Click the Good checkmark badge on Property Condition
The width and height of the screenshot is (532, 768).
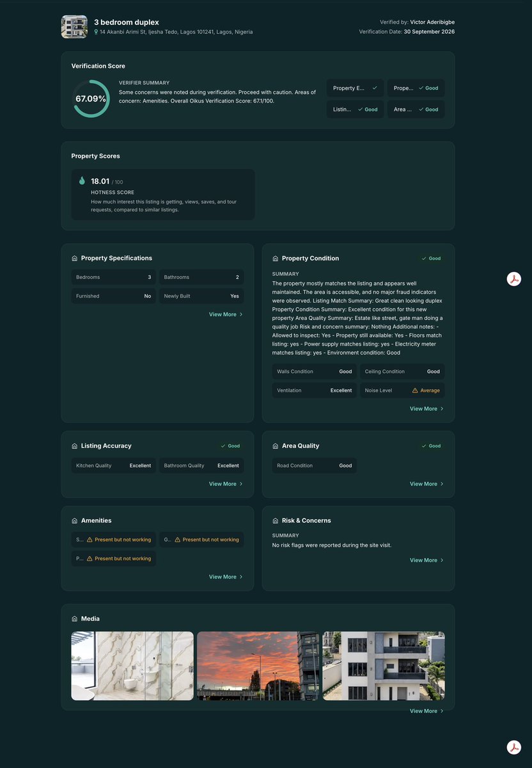point(431,259)
